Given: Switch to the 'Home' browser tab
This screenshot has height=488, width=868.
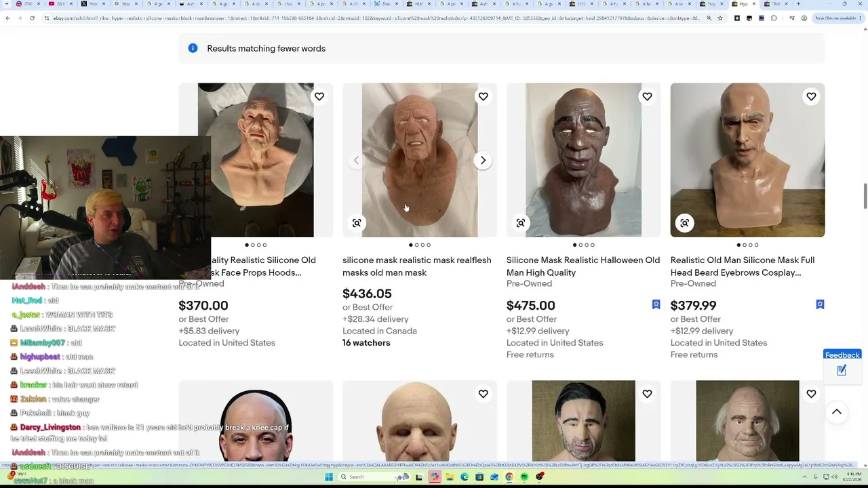Looking at the screenshot, I should point(93,4).
